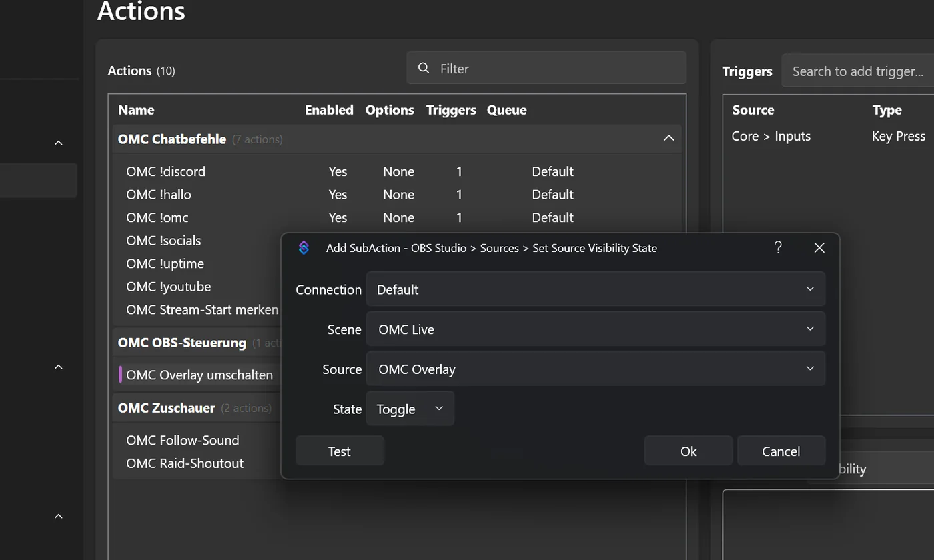Collapse the middle sidebar section chevron
Screen dimensions: 934x560
[58, 367]
